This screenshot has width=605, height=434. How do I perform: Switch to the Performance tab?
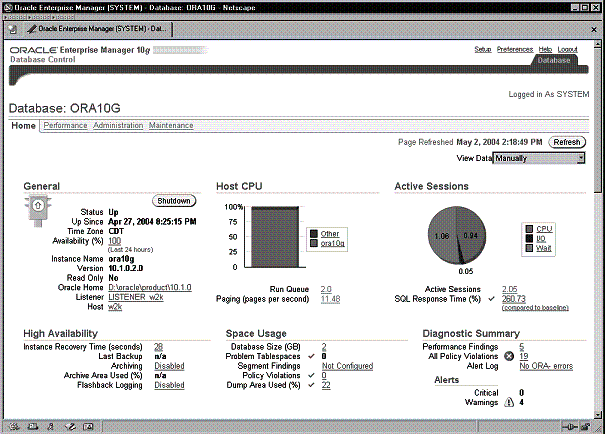(65, 125)
